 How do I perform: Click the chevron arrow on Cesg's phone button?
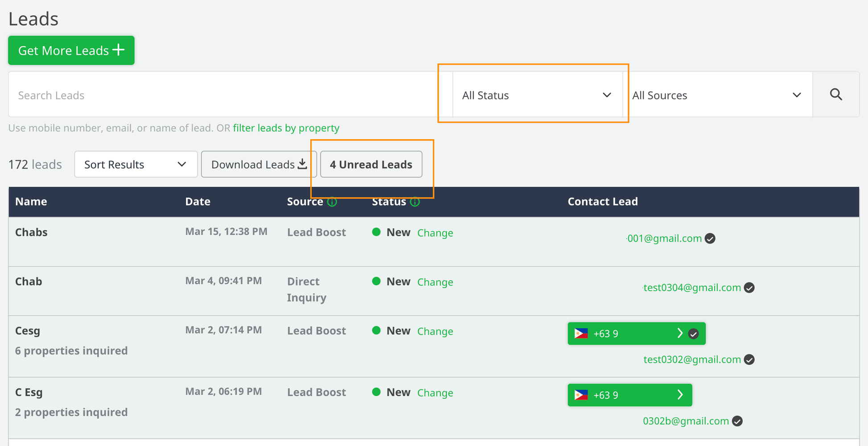pyautogui.click(x=680, y=333)
